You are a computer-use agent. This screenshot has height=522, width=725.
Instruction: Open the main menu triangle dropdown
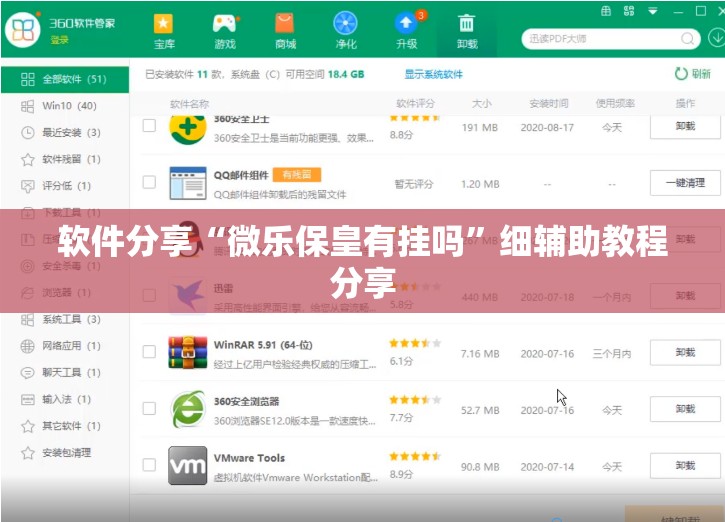[653, 11]
